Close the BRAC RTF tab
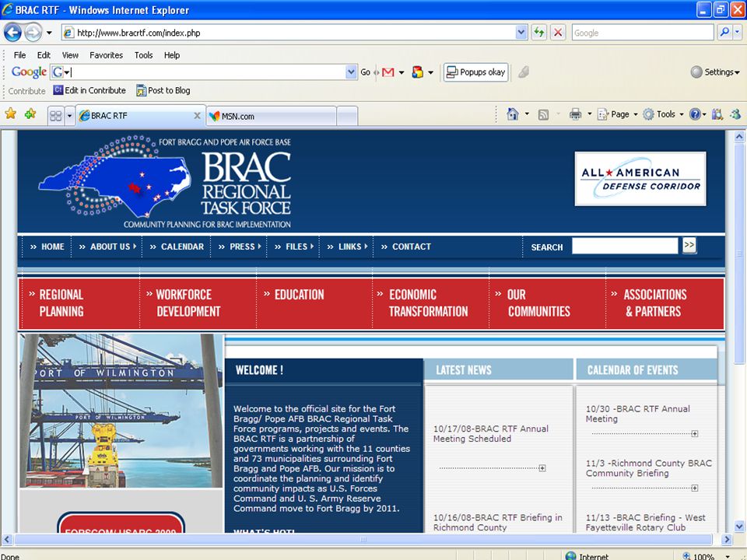Image resolution: width=747 pixels, height=560 pixels. tap(197, 116)
